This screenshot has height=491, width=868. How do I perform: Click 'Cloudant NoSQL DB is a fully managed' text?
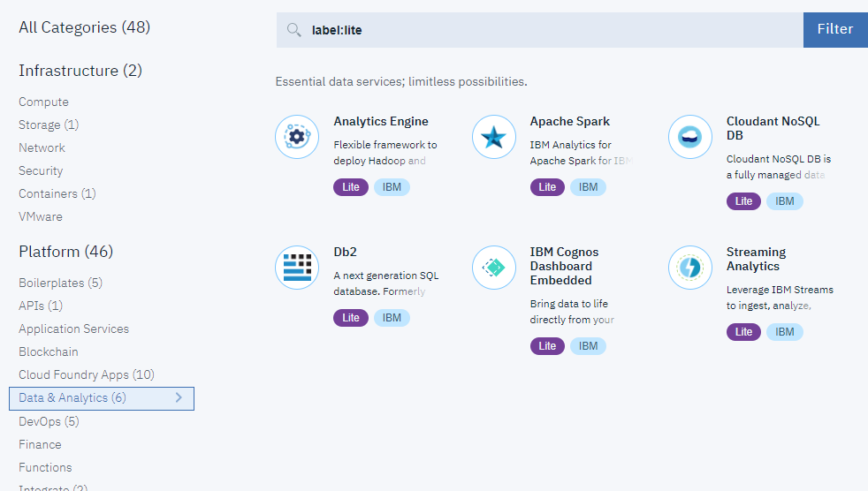[x=779, y=167]
